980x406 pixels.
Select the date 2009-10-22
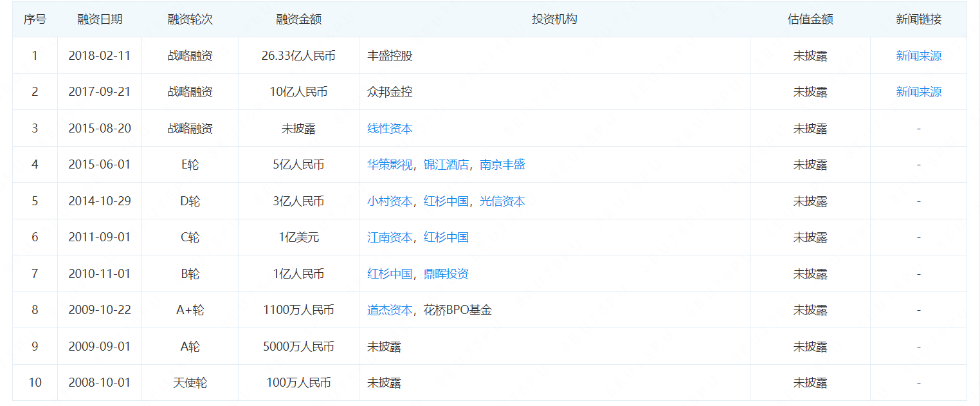coord(100,310)
